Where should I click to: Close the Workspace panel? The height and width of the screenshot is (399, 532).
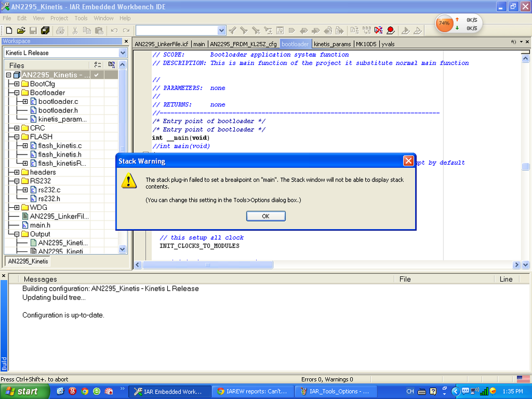(126, 41)
